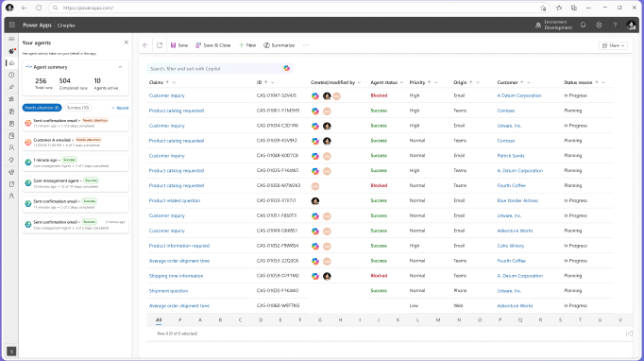Open the app launcher waffle icon
Viewport: 644px width, 361px height.
point(12,26)
